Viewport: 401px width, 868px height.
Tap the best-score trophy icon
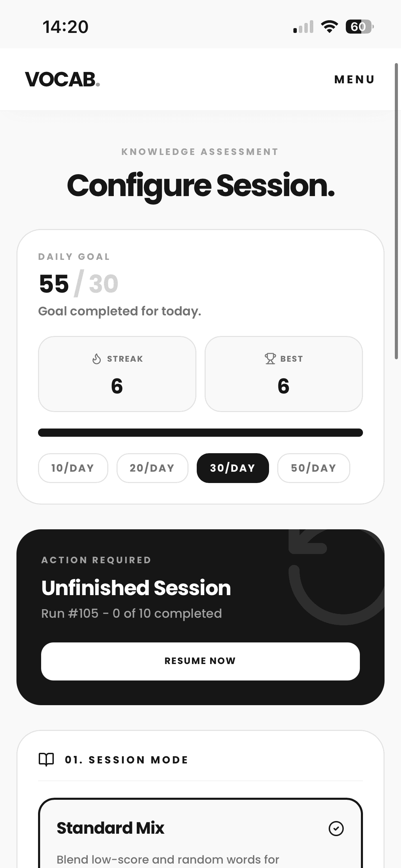(270, 359)
